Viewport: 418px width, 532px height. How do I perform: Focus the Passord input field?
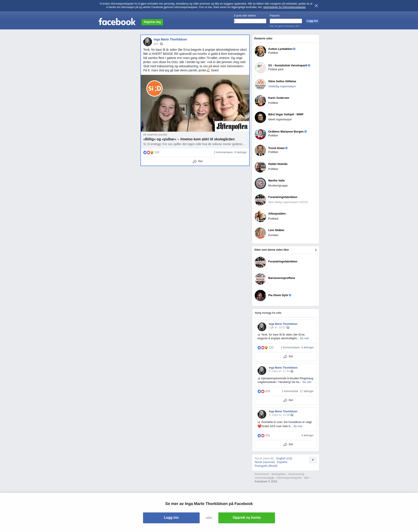tap(286, 21)
